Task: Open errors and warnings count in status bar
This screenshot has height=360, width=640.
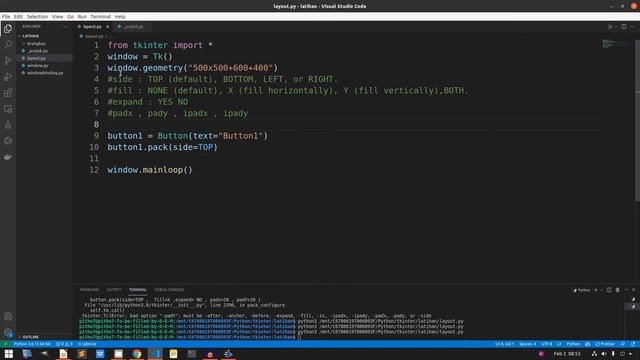Action: [x=64, y=344]
